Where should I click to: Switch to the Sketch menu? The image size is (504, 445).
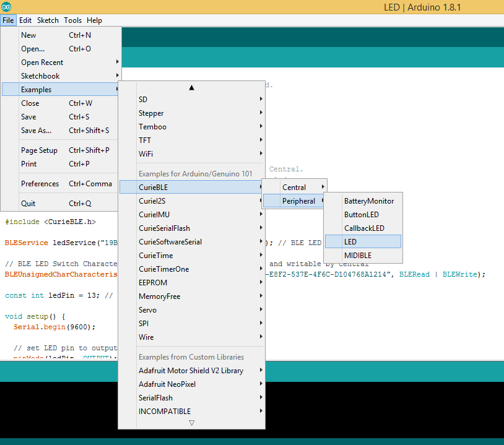coord(48,20)
